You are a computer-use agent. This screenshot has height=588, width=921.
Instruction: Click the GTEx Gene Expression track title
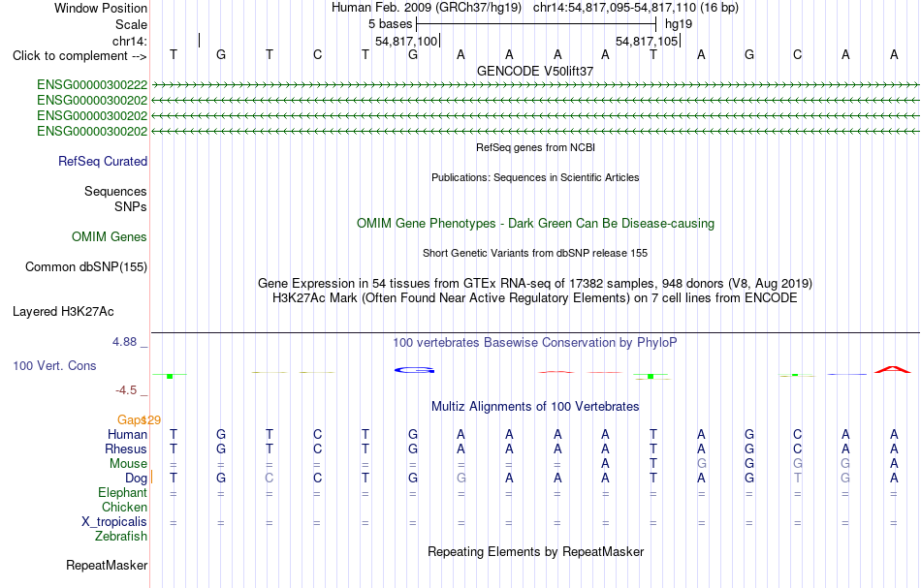point(535,284)
